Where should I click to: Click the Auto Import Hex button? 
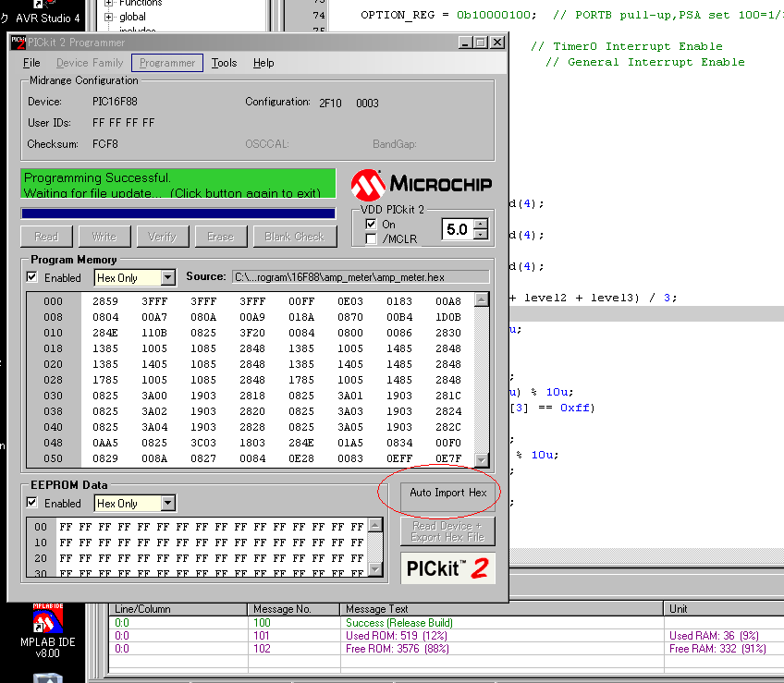pyautogui.click(x=448, y=496)
